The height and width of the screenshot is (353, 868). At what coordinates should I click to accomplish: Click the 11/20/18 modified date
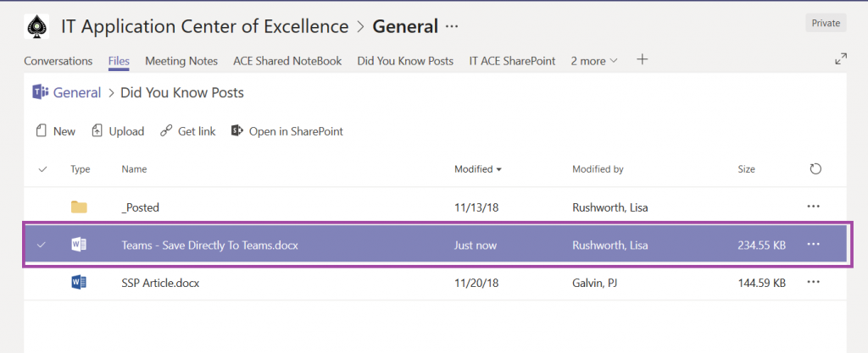click(x=476, y=284)
